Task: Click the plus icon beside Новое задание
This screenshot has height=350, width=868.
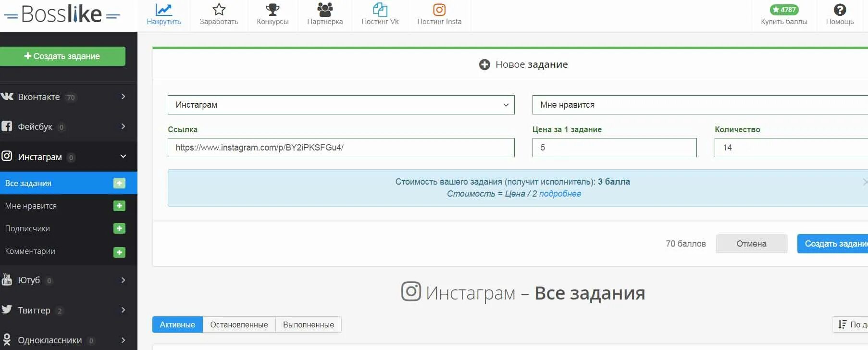Action: [x=484, y=64]
